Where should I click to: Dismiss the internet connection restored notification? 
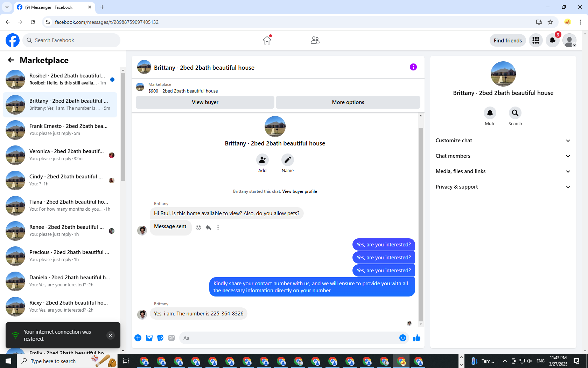111,335
